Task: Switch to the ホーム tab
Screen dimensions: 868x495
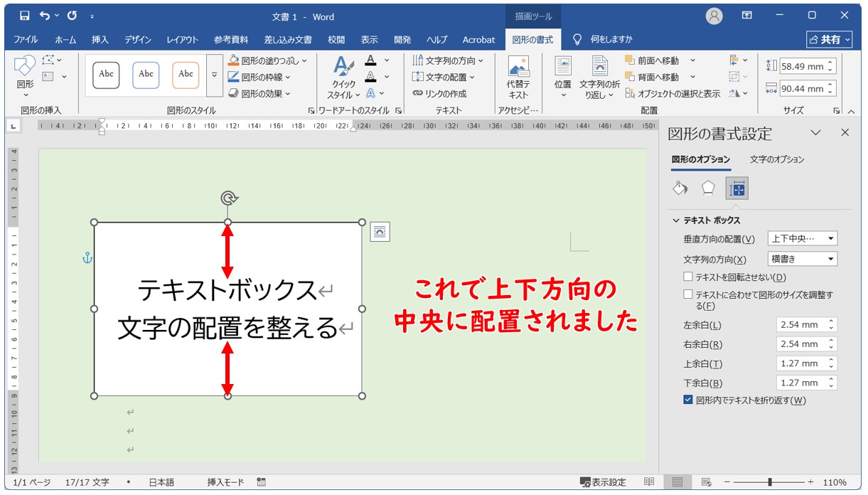Action: click(x=65, y=40)
